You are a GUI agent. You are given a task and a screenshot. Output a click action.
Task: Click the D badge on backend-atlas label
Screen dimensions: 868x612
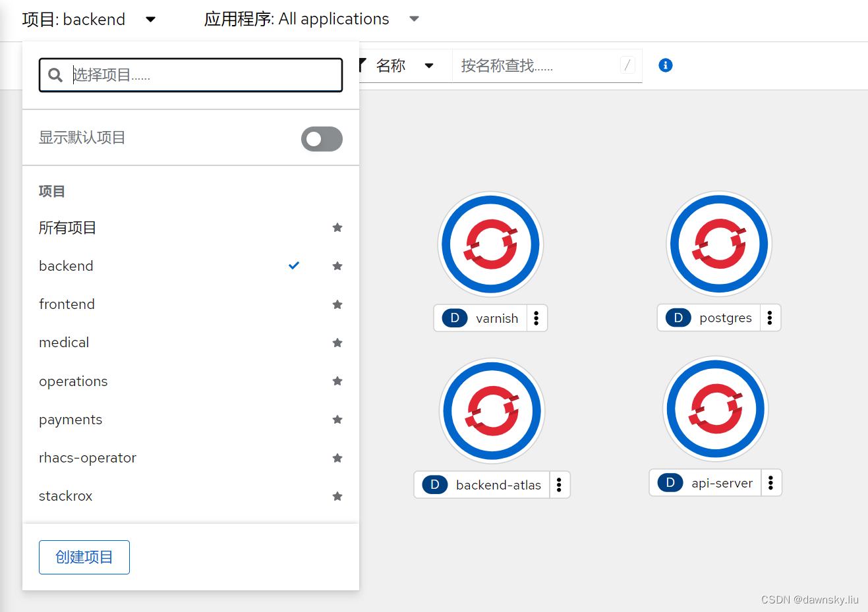pos(435,485)
